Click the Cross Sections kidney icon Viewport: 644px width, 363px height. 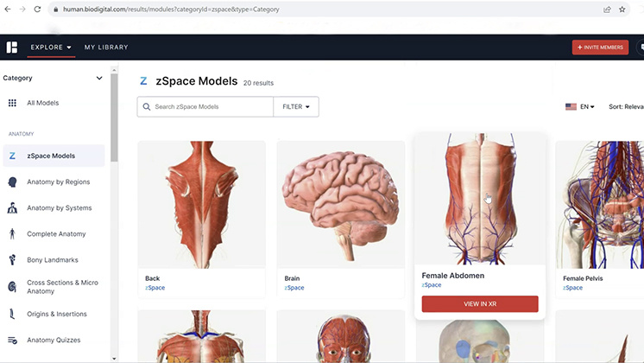pos(12,287)
